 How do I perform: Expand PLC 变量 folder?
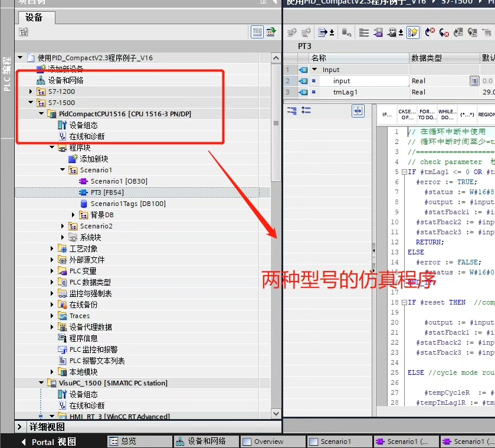52,271
